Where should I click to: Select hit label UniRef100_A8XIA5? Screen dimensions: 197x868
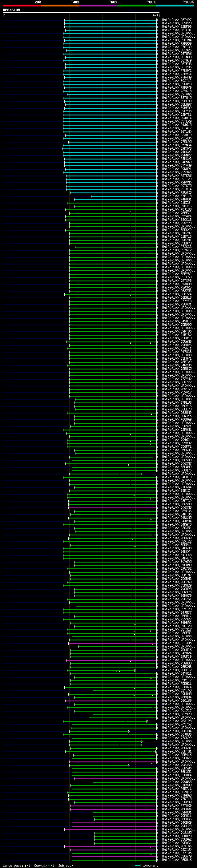177,846
